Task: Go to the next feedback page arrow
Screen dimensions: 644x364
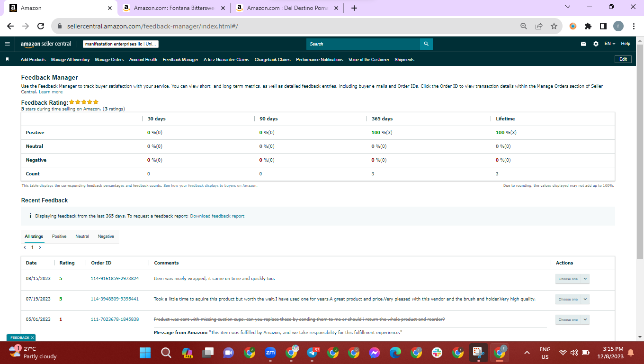Action: [x=40, y=247]
